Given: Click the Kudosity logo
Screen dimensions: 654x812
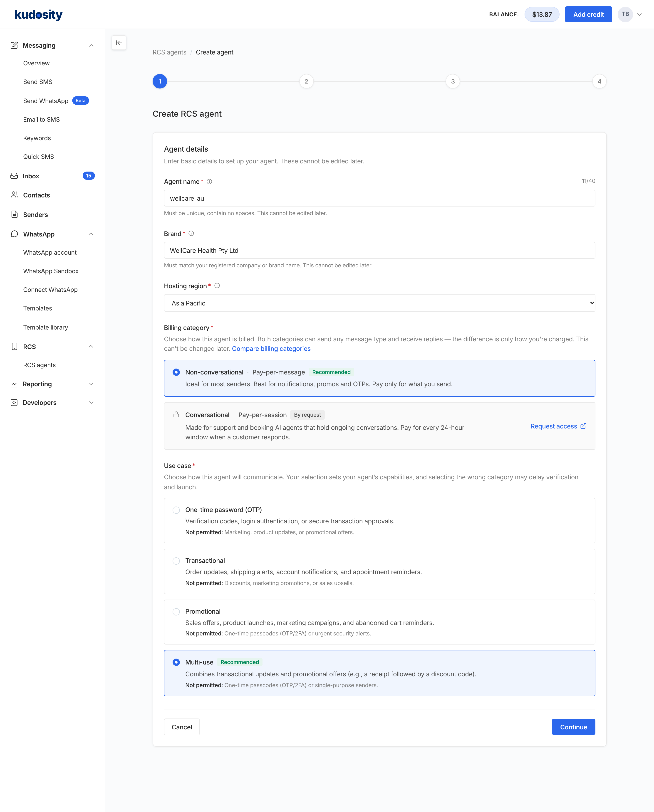Looking at the screenshot, I should (38, 15).
